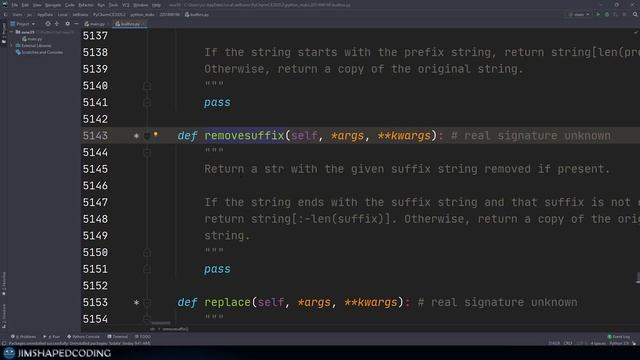Image resolution: width=640 pixels, height=360 pixels.
Task: Switch to the main.py editor tab
Action: pos(95,24)
